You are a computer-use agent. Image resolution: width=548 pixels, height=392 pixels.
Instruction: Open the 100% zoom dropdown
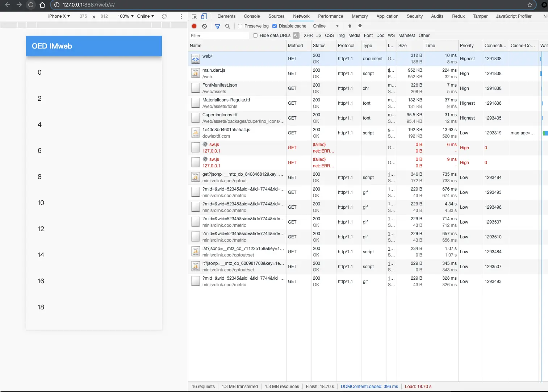pyautogui.click(x=126, y=16)
